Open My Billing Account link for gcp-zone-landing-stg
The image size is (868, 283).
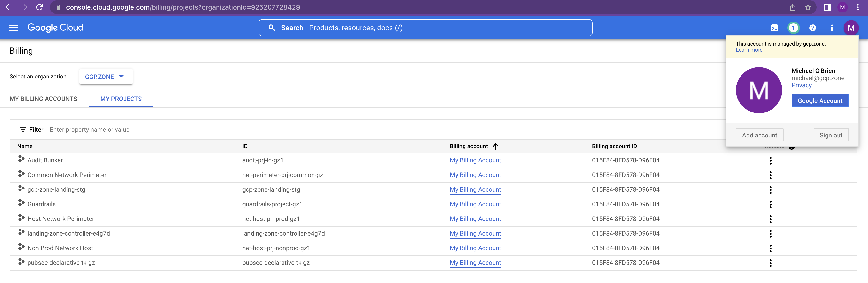click(475, 190)
